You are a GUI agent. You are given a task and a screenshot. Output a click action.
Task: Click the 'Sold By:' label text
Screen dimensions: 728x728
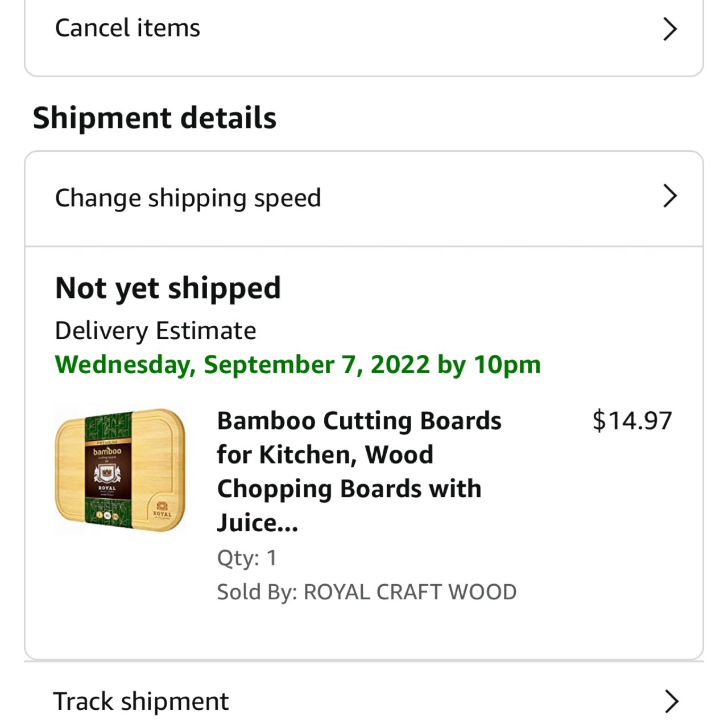click(x=257, y=592)
